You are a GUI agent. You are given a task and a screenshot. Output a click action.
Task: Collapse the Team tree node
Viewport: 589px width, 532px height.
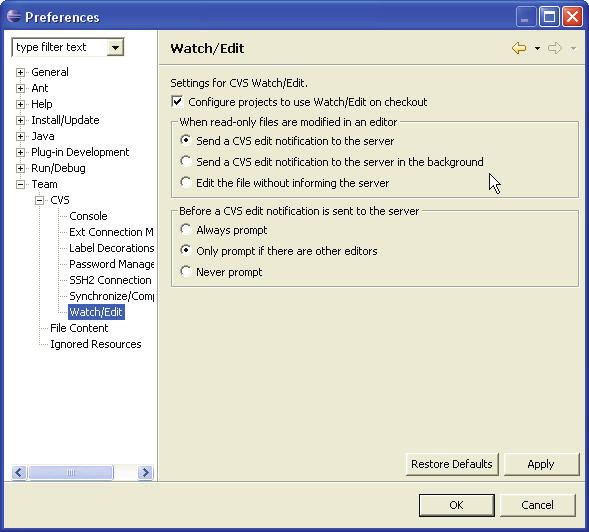tap(20, 184)
